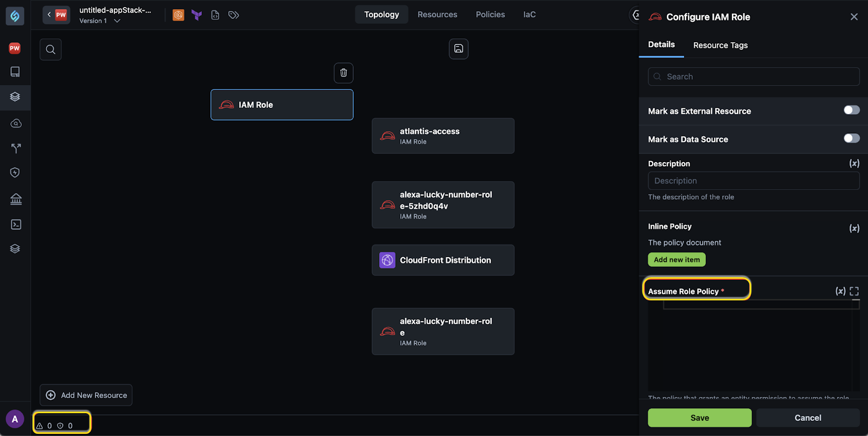Click the Description input field
Screen dimensions: 868x436
[754, 181]
